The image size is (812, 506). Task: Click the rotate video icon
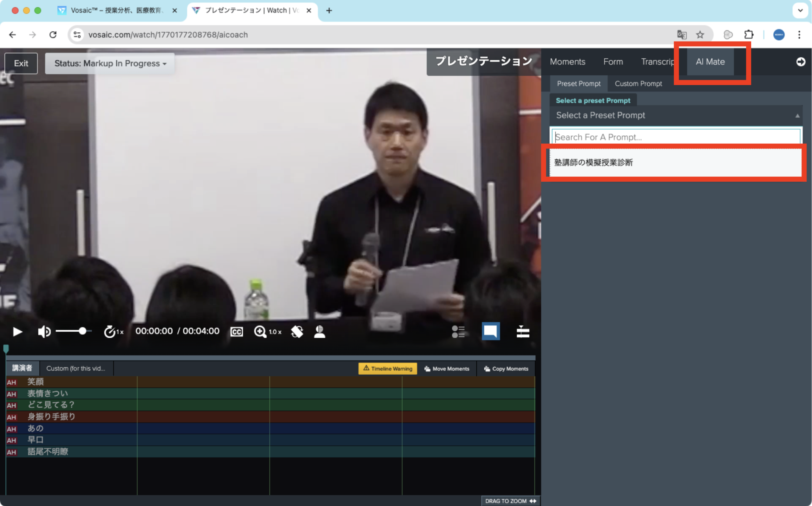297,332
